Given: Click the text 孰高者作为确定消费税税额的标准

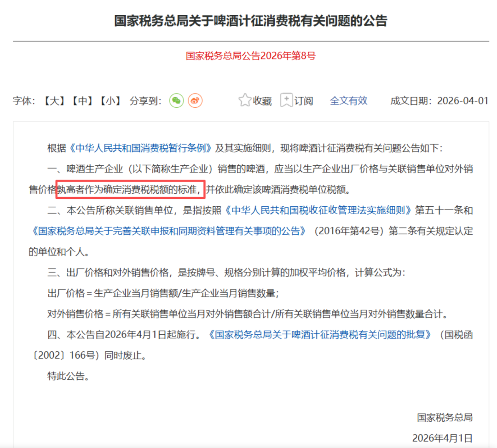Looking at the screenshot, I should (127, 190).
